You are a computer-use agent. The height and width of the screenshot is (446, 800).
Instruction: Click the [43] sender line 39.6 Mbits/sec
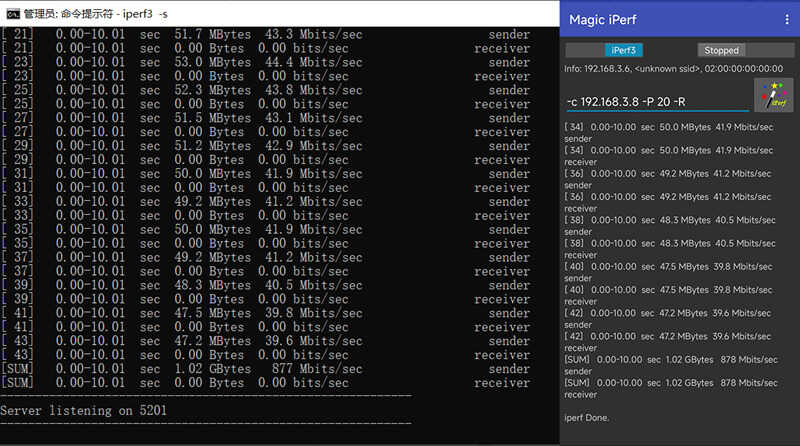(265, 340)
